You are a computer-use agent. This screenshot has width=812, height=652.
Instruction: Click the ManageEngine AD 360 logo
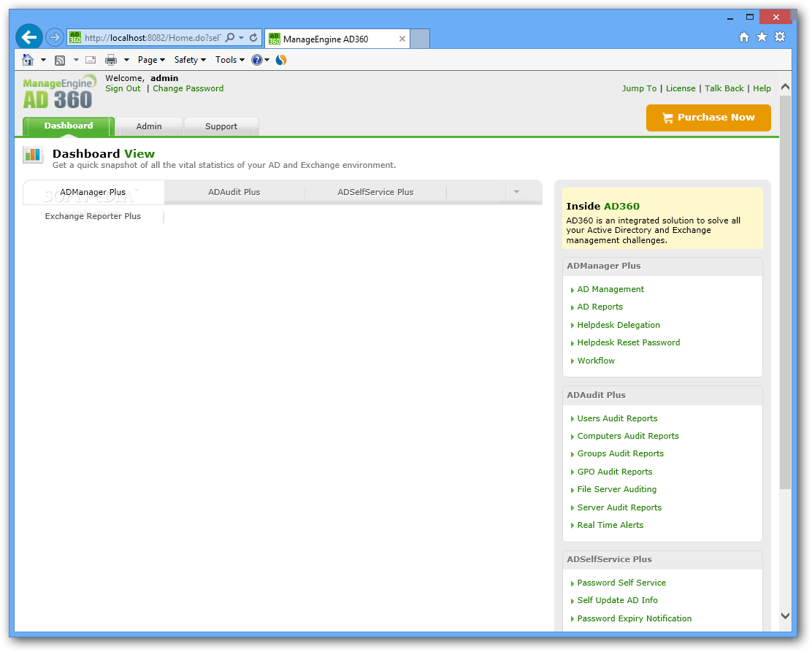(59, 92)
